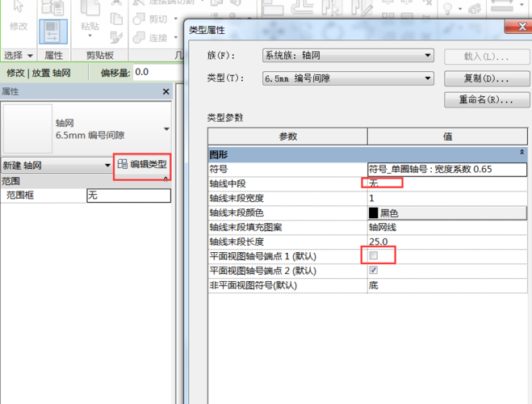Click the 载入(L)... load button
The image size is (532, 404).
pyautogui.click(x=487, y=57)
